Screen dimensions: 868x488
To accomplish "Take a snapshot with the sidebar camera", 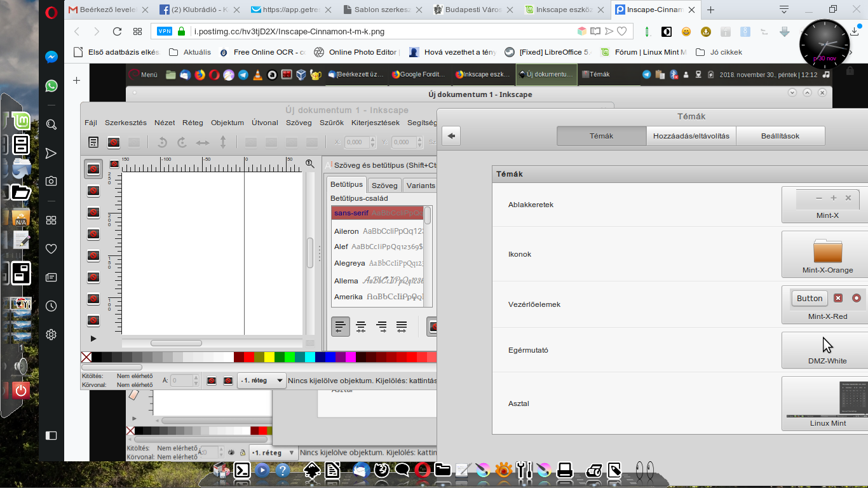I will click(51, 181).
